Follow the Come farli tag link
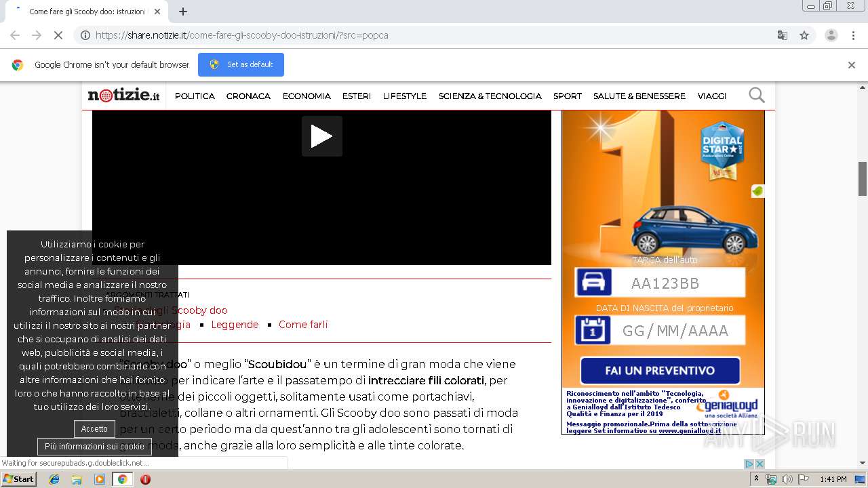Viewport: 868px width, 488px height. [303, 325]
